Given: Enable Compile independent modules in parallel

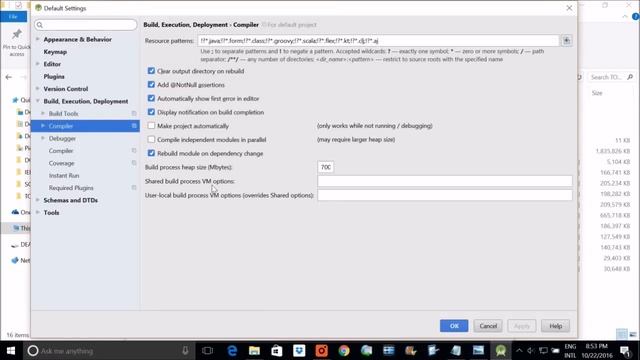Looking at the screenshot, I should tap(151, 140).
